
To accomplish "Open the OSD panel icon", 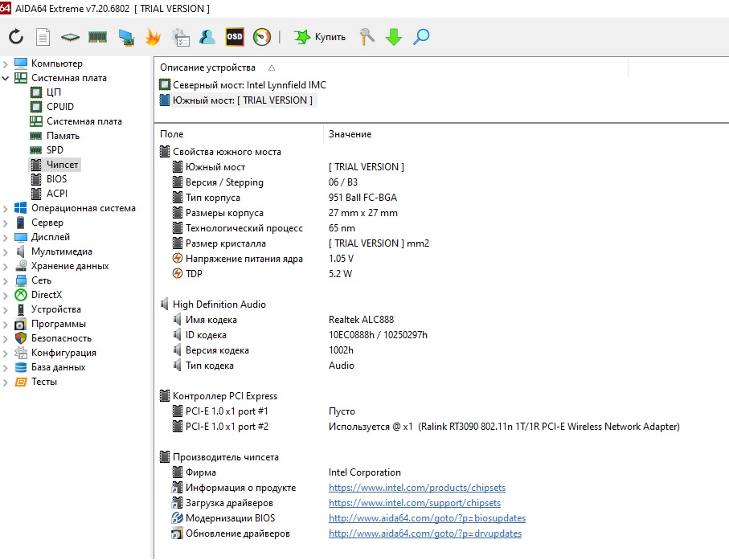I will 235,37.
